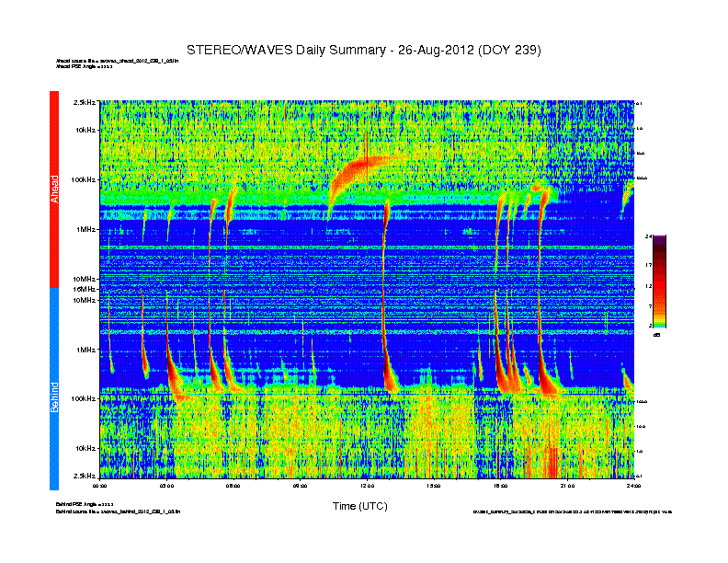
Task: Click the 21:00 time axis tick label
Action: 567,486
